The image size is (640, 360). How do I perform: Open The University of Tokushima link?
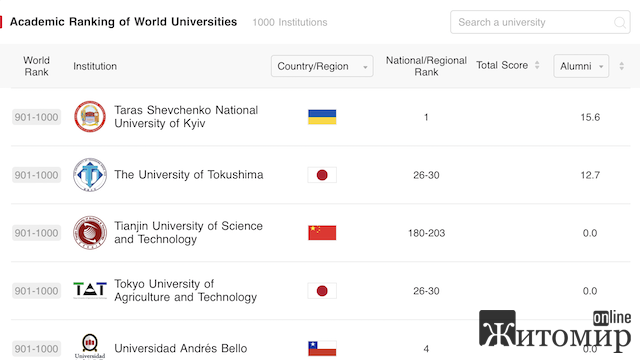(189, 175)
